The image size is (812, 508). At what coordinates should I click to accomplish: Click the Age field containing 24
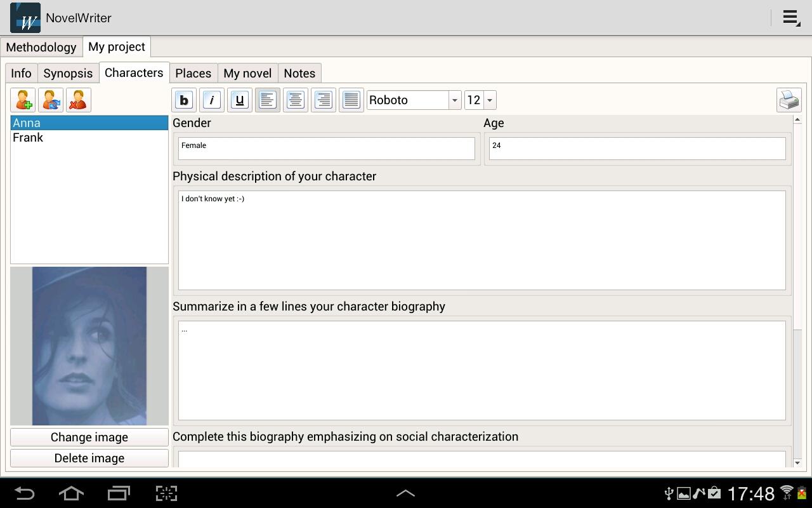pos(637,149)
